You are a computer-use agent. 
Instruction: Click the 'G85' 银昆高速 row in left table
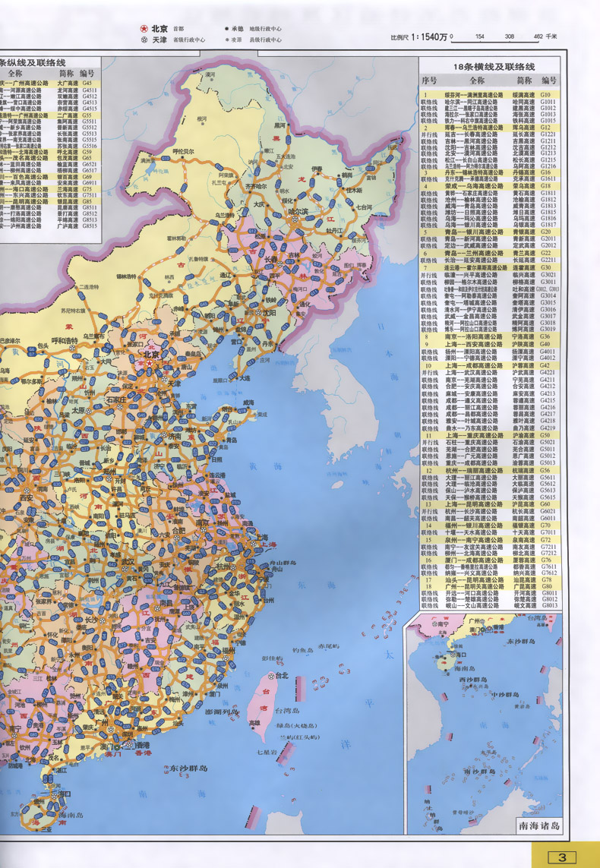click(x=50, y=201)
